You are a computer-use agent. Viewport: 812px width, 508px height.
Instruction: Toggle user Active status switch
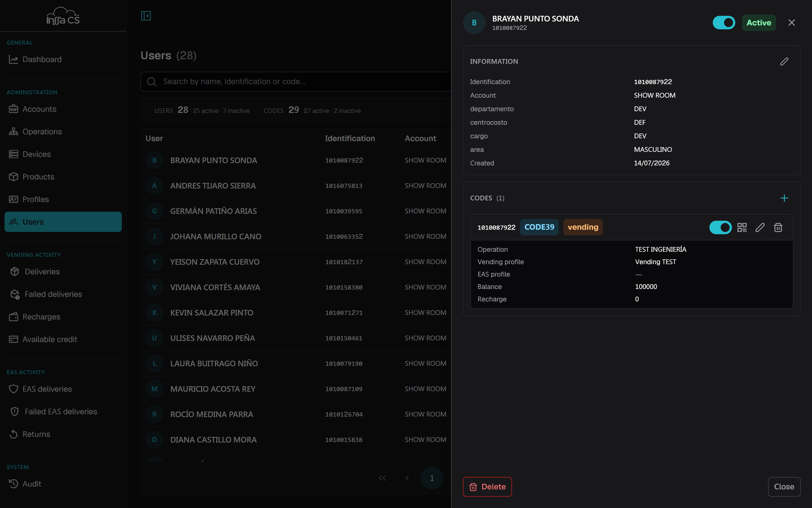point(724,23)
